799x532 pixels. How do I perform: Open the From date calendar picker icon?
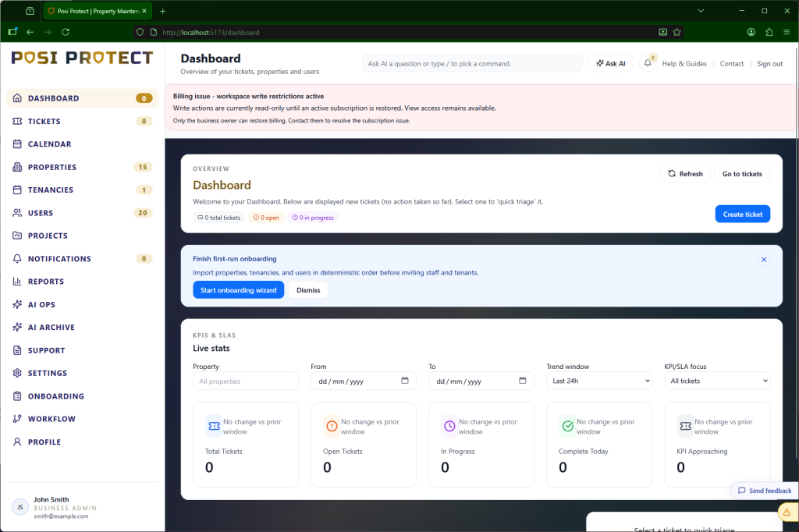point(404,381)
